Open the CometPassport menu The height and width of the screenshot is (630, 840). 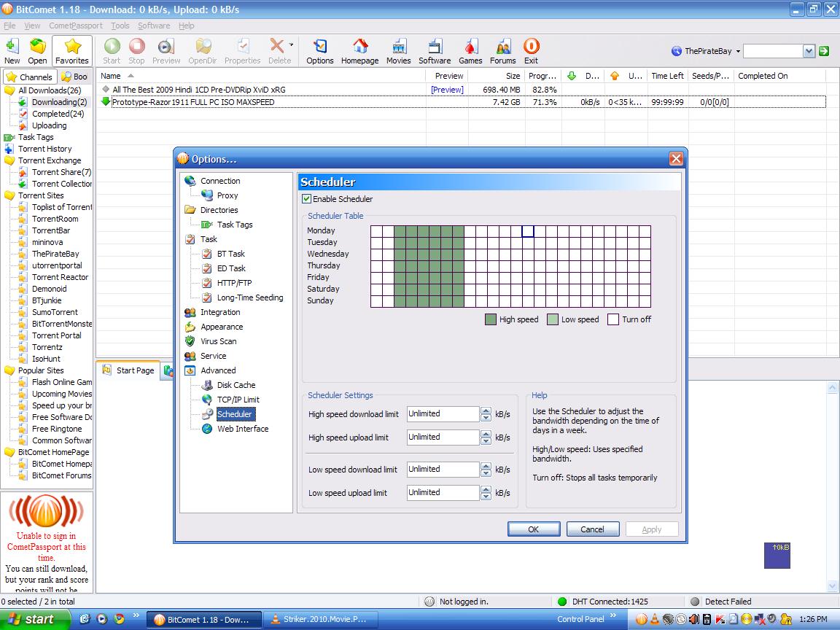(x=76, y=26)
